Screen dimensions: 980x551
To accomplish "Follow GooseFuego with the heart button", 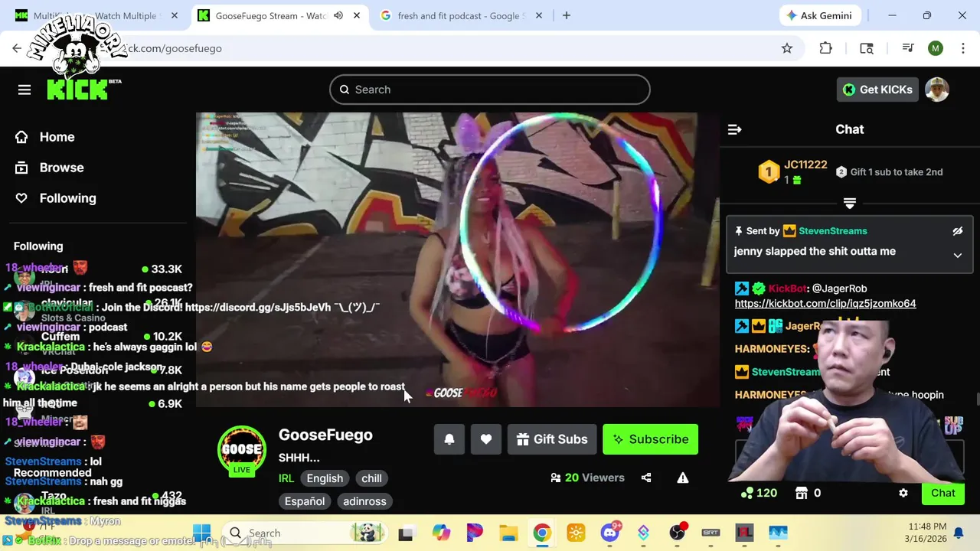I will (486, 439).
